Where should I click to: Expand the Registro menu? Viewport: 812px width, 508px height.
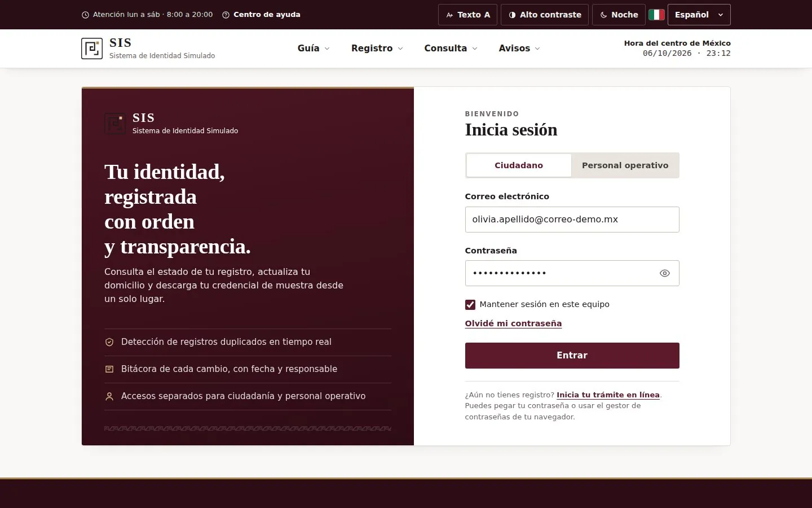click(x=377, y=49)
